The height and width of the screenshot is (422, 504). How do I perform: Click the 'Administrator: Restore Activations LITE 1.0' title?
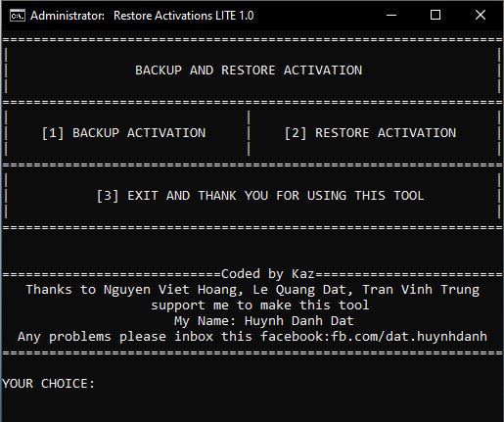point(142,16)
